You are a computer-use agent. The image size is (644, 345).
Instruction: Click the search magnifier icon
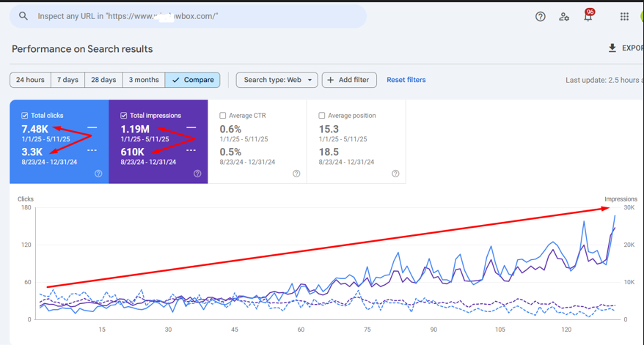pyautogui.click(x=23, y=16)
